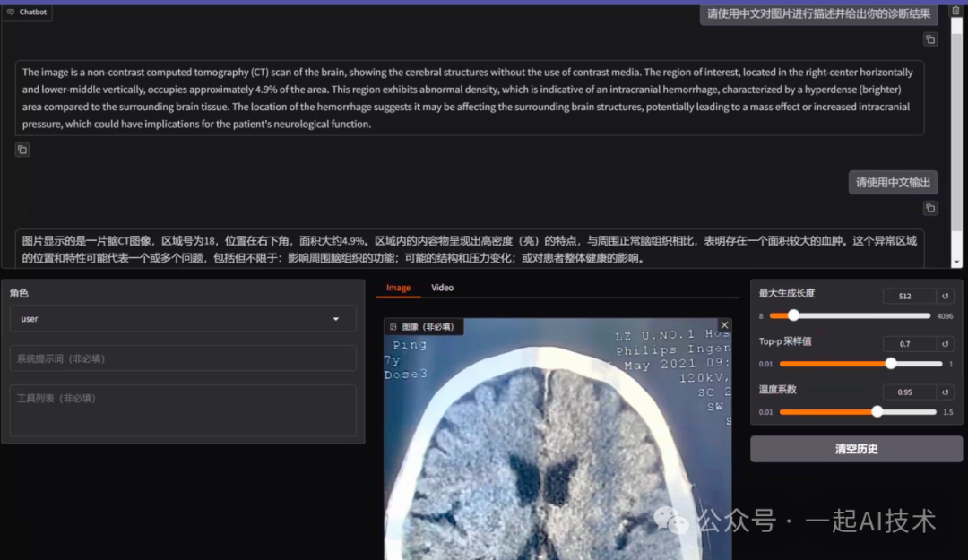The height and width of the screenshot is (560, 968).
Task: Select the Image tab
Action: (x=398, y=288)
